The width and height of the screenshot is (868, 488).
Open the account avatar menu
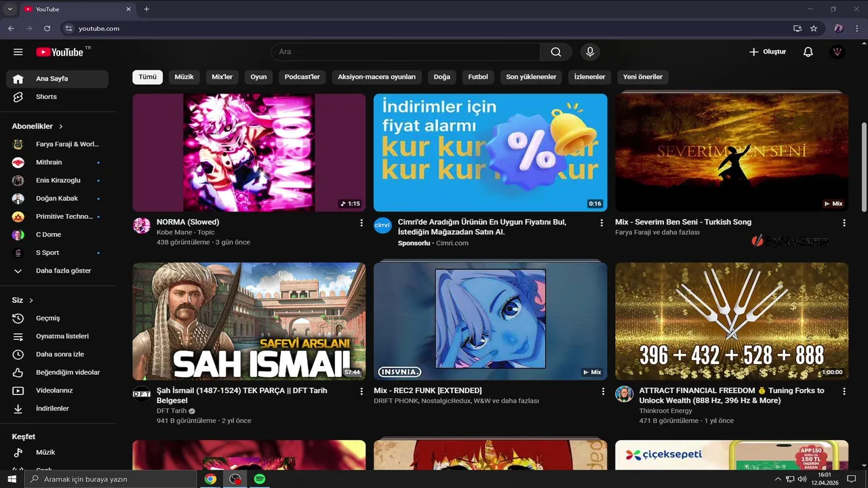[x=837, y=52]
